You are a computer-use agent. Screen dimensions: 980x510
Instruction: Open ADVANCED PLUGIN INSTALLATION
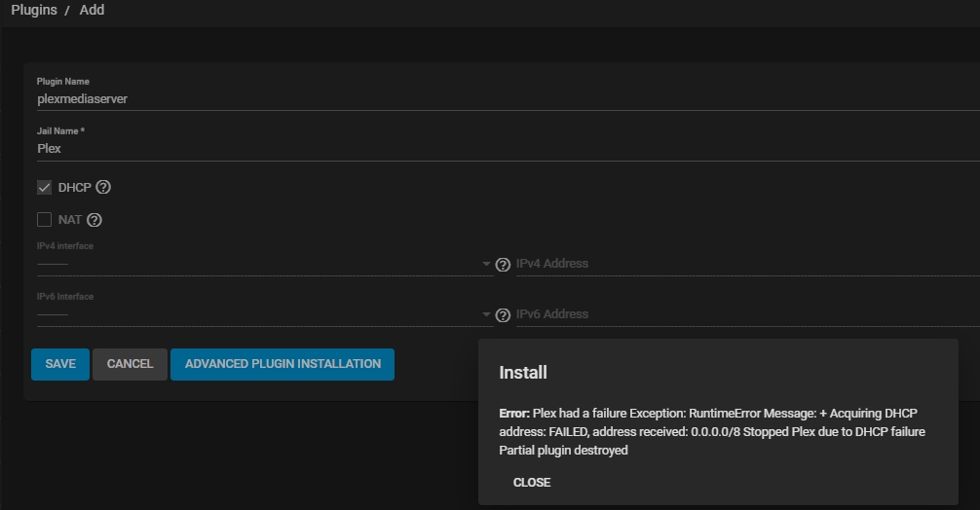[x=283, y=364]
